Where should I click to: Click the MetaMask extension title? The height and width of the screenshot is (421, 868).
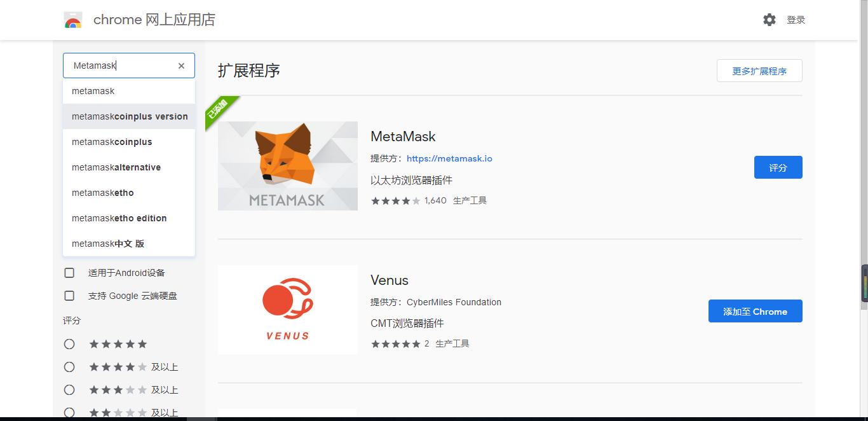[x=403, y=137]
